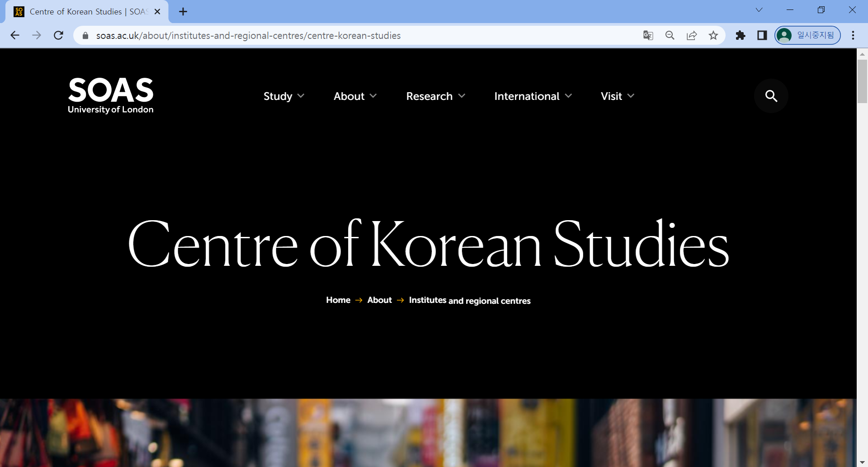Go back with the browser back arrow
This screenshot has width=868, height=467.
click(x=15, y=35)
